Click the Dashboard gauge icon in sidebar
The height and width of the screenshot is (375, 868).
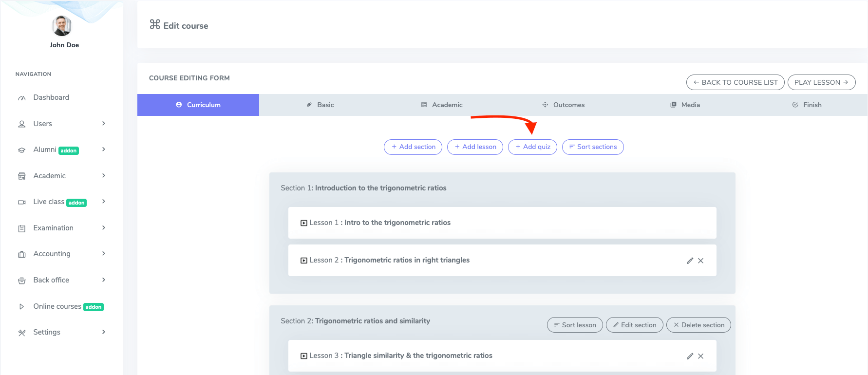click(22, 98)
